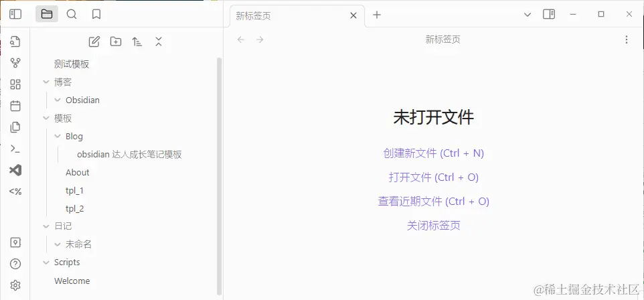This screenshot has height=300, width=644.
Task: Open the tpl_1 note
Action: (75, 191)
